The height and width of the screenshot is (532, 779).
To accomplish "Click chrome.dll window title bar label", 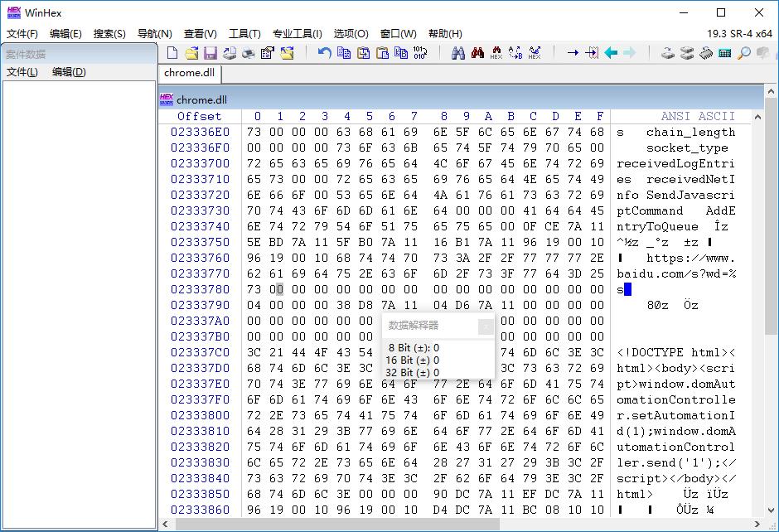I will (201, 99).
